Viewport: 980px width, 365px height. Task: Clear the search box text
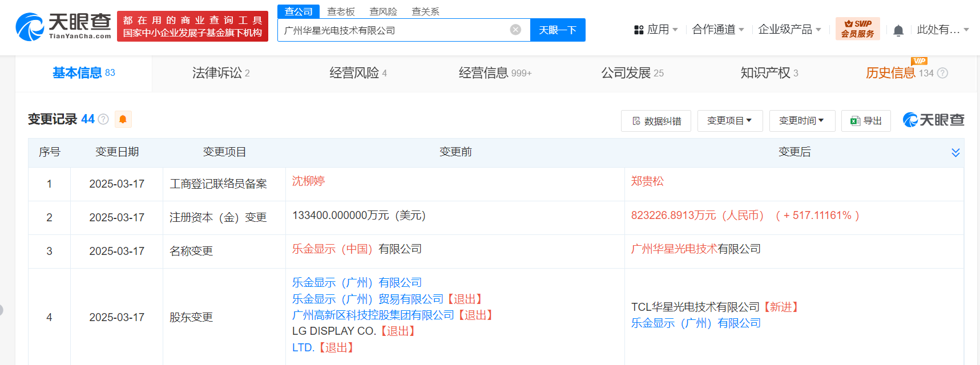click(x=515, y=30)
